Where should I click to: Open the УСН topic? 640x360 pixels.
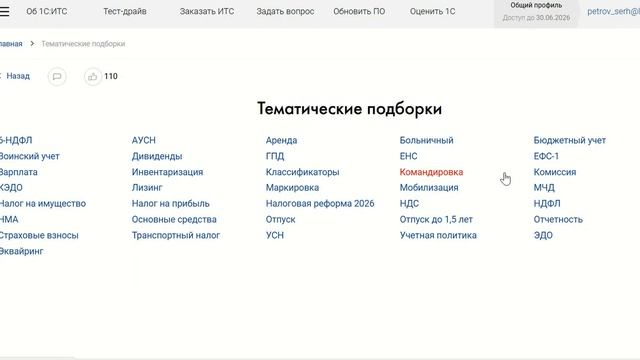tap(275, 235)
